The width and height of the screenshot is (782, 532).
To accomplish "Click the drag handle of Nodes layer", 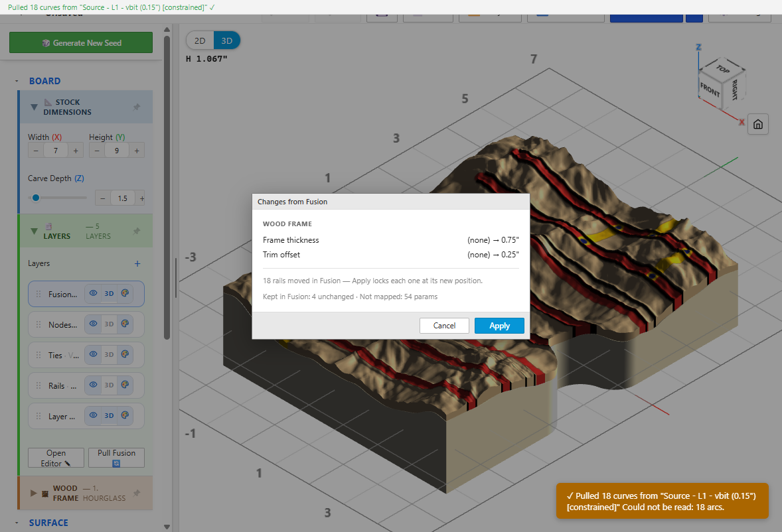I will click(x=39, y=324).
